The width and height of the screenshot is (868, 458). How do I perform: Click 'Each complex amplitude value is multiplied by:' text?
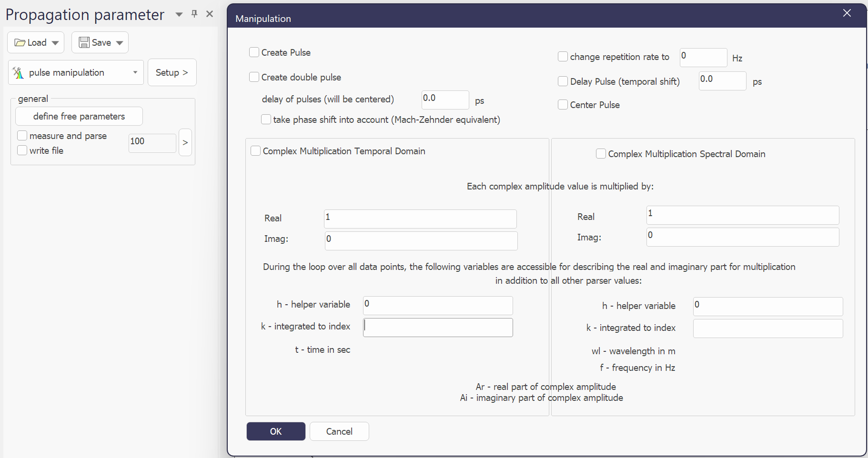click(560, 187)
